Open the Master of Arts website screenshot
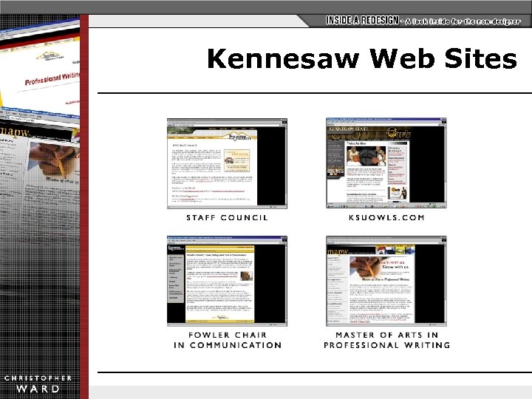The width and height of the screenshot is (532, 399). 386,281
